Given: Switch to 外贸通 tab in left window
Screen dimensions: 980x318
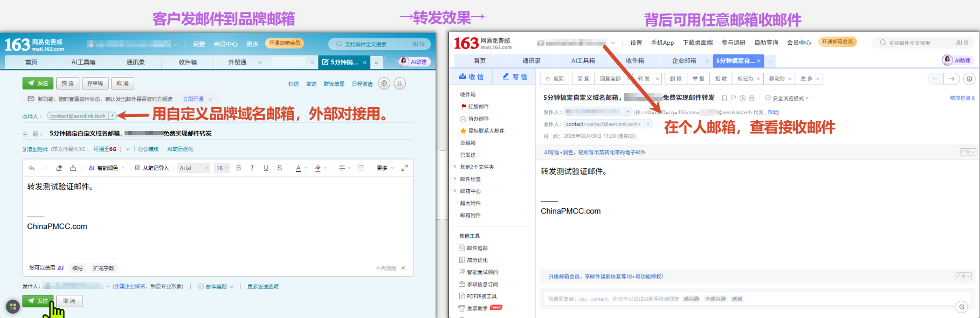Looking at the screenshot, I should 237,63.
